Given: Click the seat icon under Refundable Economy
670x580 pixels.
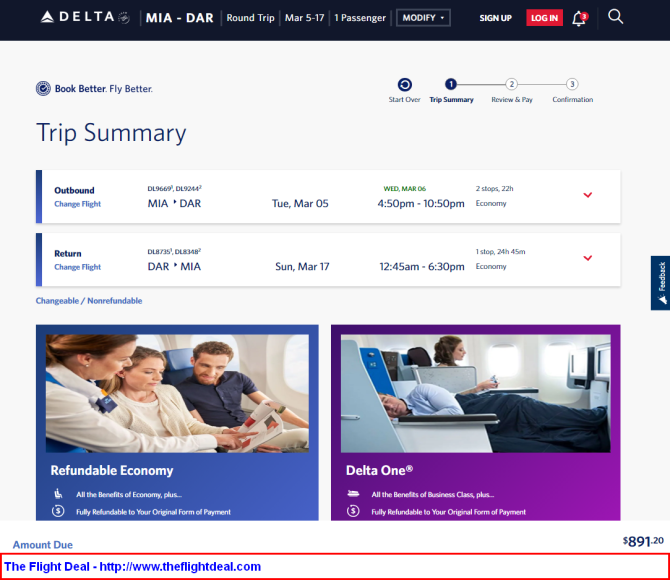Looking at the screenshot, I should (x=58, y=494).
